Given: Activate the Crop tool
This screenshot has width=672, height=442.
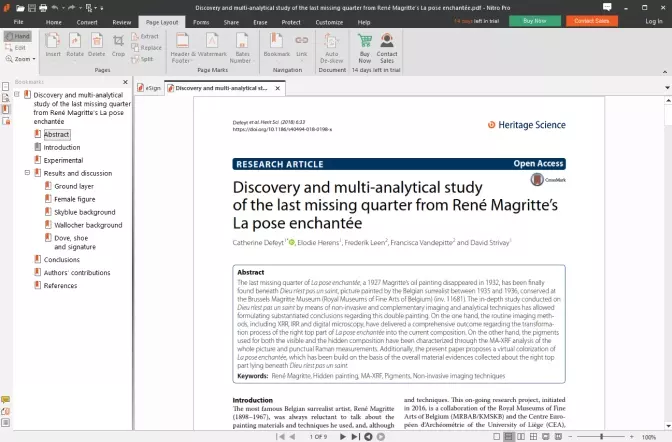Looking at the screenshot, I should [x=118, y=45].
